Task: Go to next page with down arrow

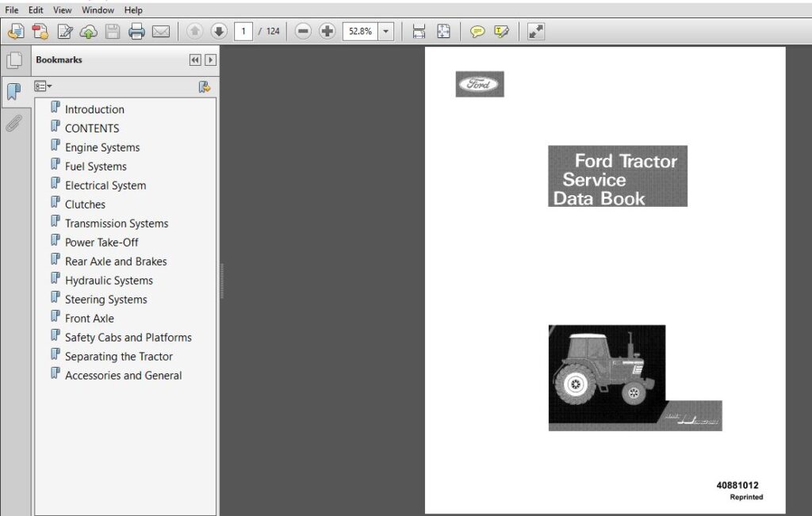Action: click(x=219, y=32)
